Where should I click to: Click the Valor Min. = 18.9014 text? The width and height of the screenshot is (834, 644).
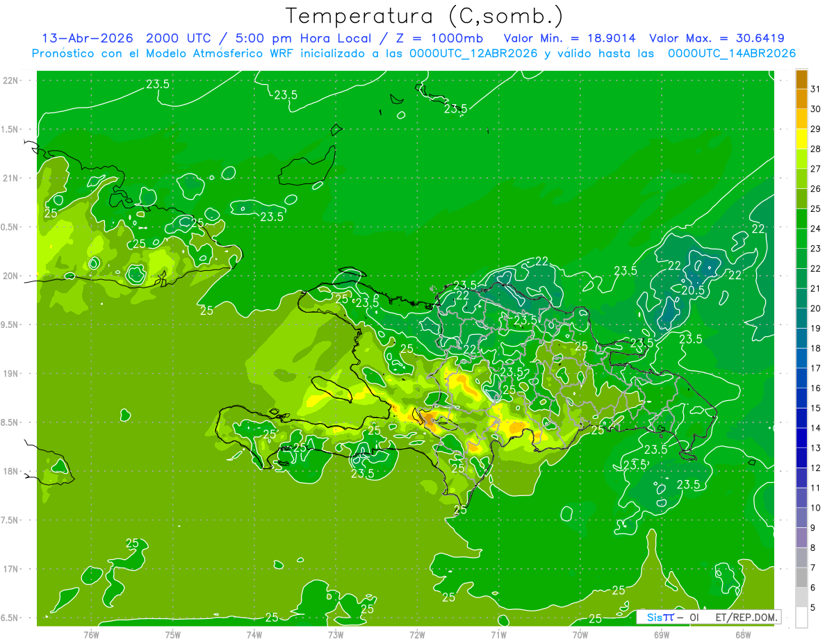(571, 38)
